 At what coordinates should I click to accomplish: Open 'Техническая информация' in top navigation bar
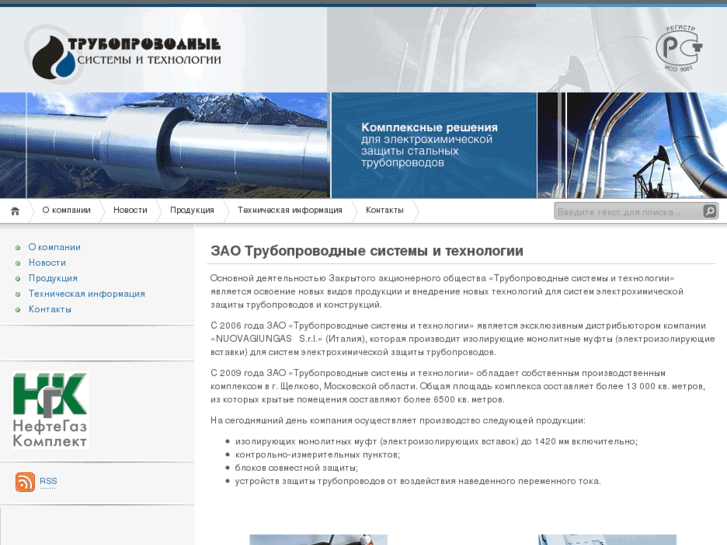tap(290, 210)
